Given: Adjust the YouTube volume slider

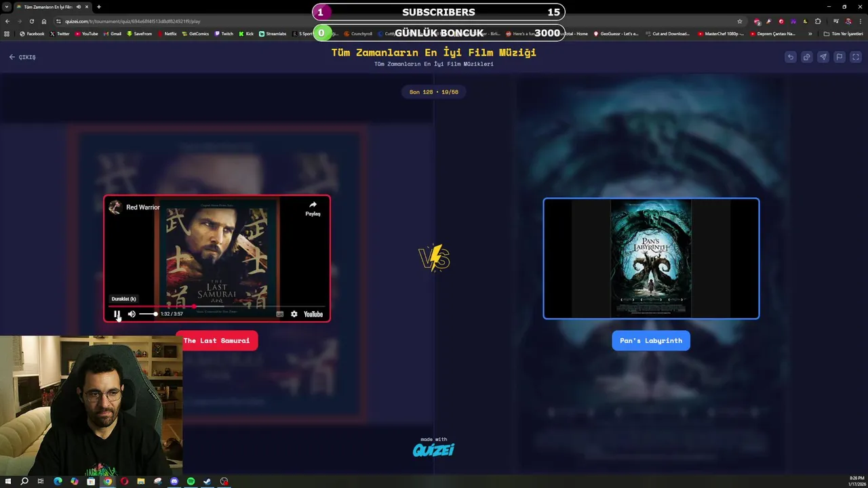Looking at the screenshot, I should 148,314.
